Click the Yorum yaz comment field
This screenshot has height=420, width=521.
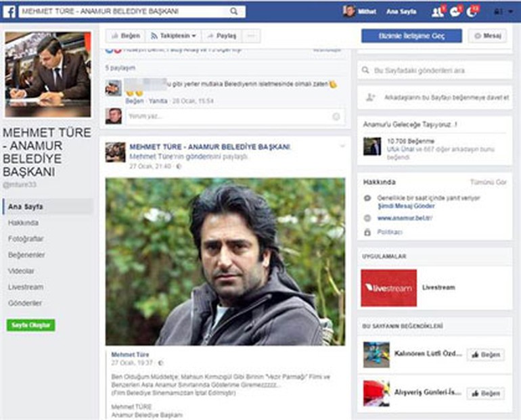(x=235, y=116)
